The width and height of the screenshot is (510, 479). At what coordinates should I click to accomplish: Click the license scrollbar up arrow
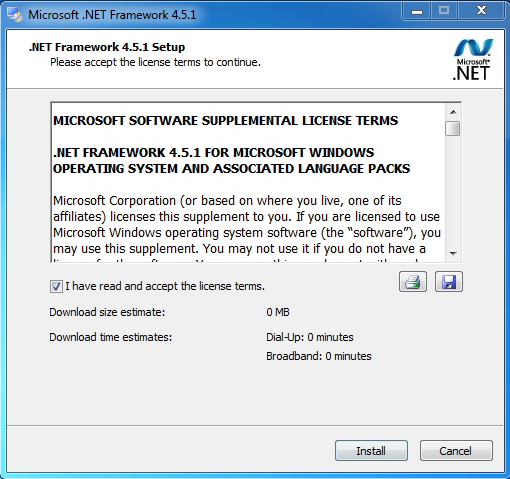453,112
